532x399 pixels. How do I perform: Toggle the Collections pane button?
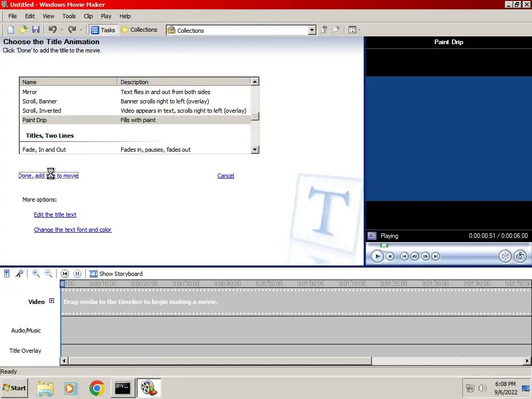[x=139, y=30]
